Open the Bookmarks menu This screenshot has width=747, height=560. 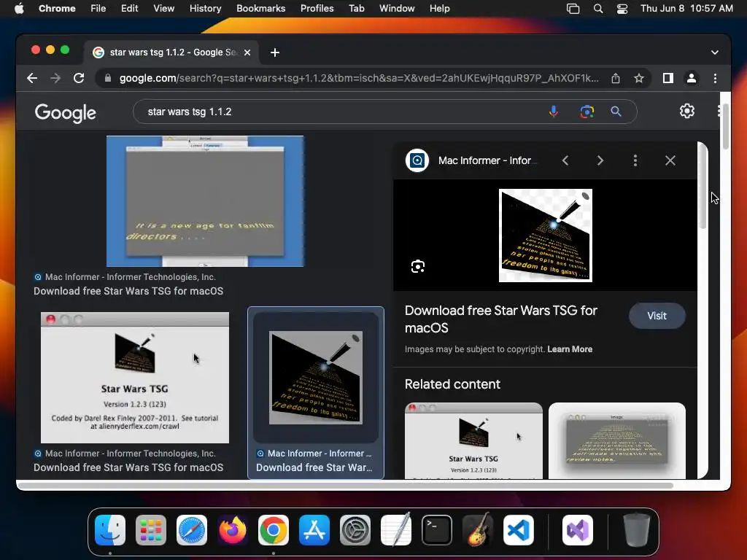(x=260, y=9)
